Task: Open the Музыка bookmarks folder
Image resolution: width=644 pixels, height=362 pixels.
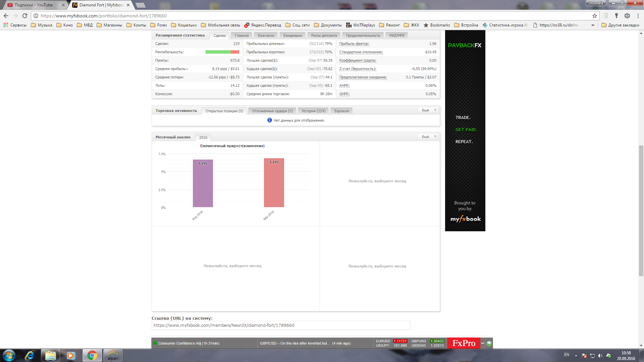Action: (x=42, y=25)
